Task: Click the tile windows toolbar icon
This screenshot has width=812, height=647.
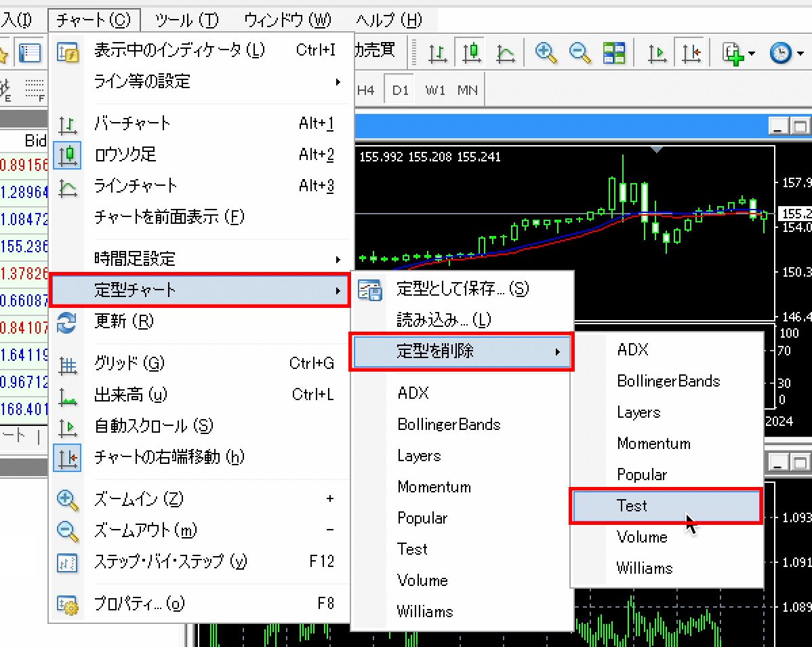Action: click(614, 53)
